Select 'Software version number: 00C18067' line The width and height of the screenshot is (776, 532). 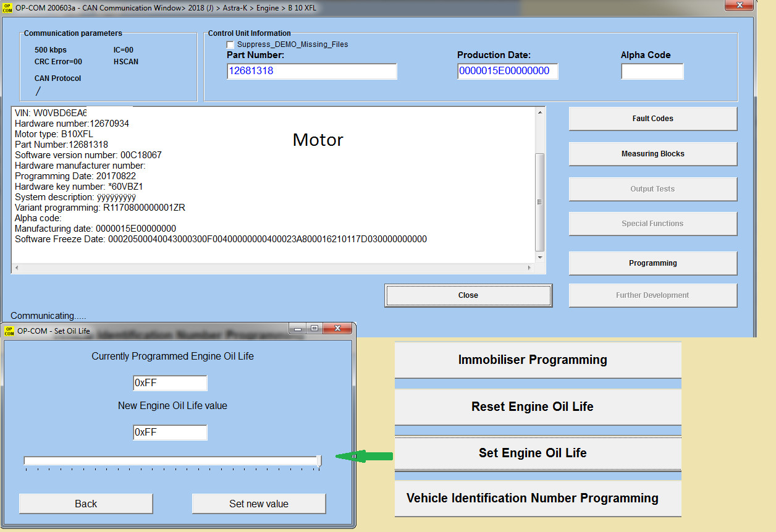(x=88, y=155)
